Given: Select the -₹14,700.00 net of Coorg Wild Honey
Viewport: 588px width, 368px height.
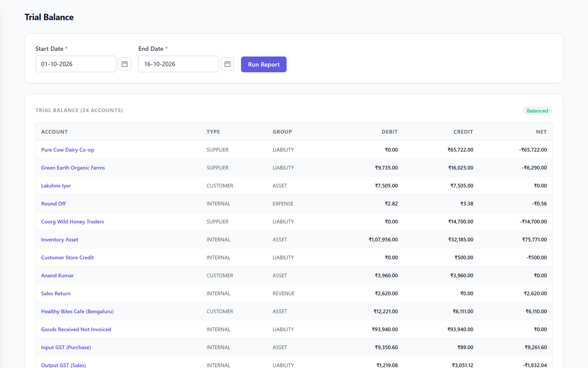Looking at the screenshot, I should click(x=533, y=222).
